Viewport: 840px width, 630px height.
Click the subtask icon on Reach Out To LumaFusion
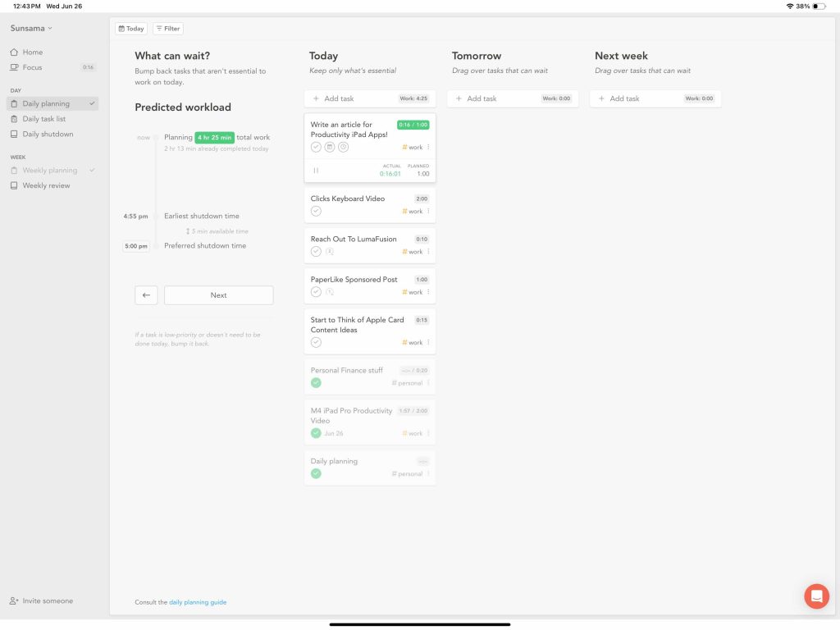coord(330,252)
